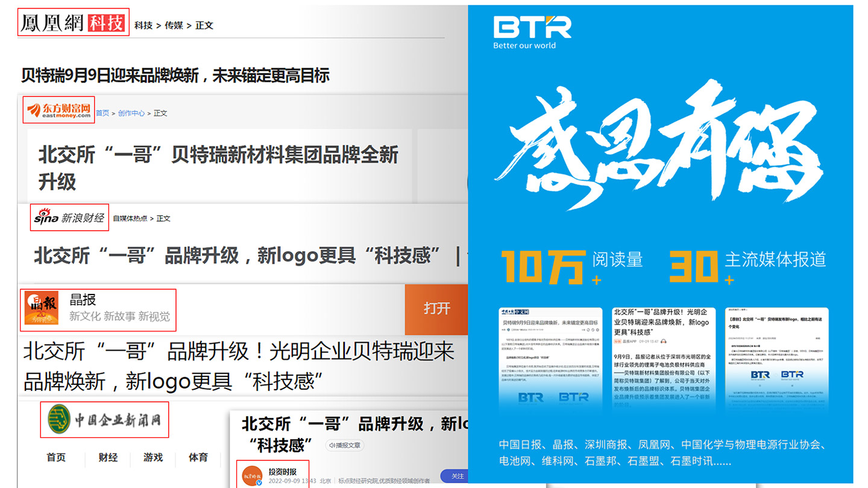Open the 体育 nav tab

point(198,458)
